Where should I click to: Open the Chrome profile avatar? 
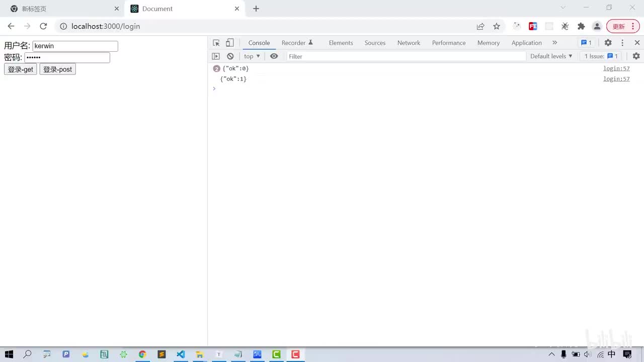tap(597, 26)
